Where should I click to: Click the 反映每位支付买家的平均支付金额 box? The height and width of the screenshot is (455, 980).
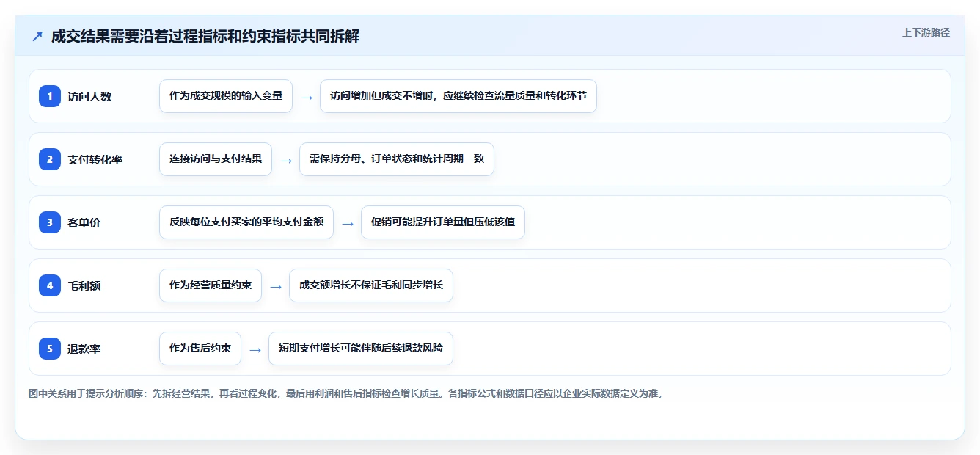click(246, 222)
